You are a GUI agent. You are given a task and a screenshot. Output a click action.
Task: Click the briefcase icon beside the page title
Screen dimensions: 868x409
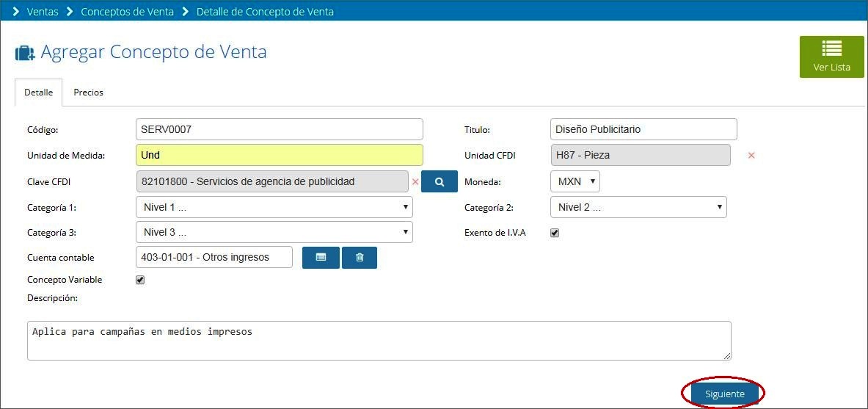pyautogui.click(x=25, y=53)
